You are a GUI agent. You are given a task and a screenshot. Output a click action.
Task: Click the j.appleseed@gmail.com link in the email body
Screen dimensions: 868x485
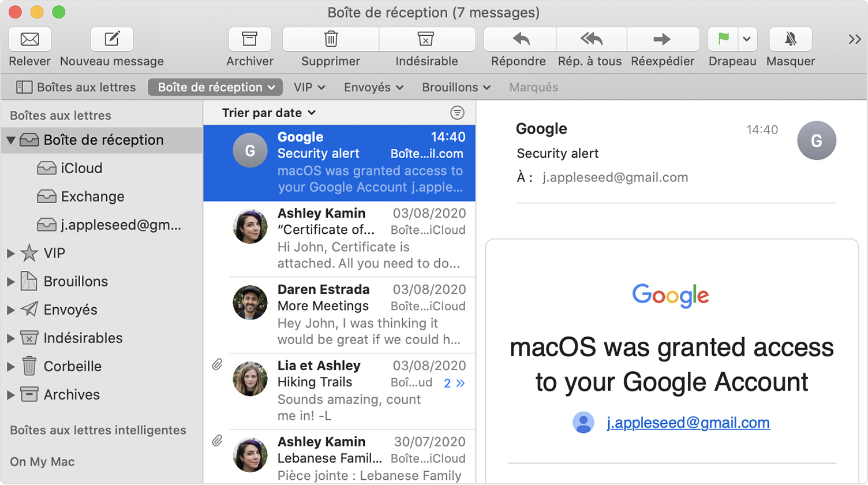click(x=688, y=423)
